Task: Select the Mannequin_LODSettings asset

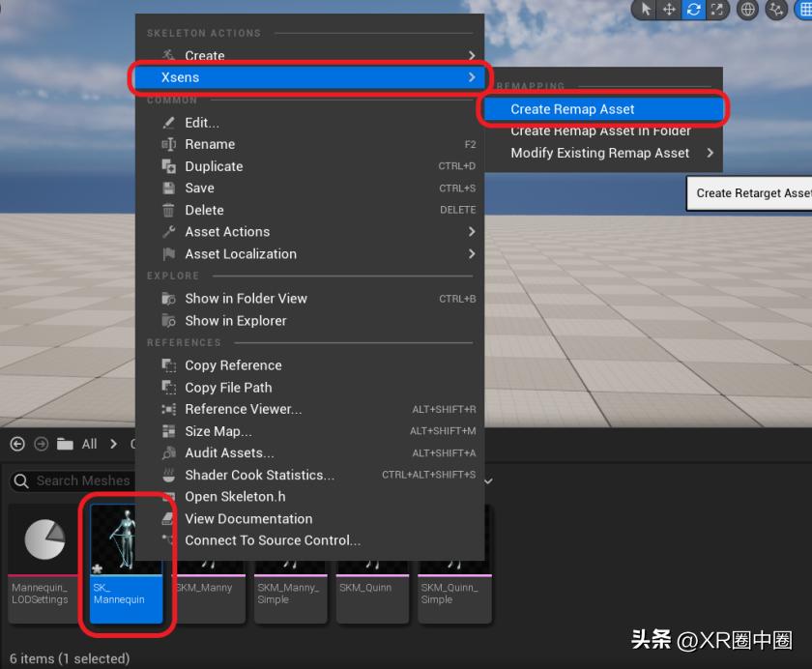Action: click(44, 564)
